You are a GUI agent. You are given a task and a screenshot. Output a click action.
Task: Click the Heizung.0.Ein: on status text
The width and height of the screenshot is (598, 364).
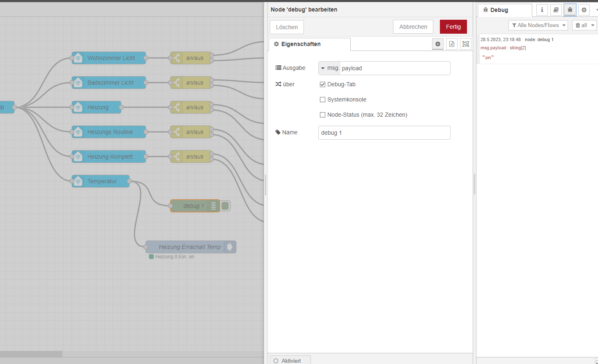point(175,257)
